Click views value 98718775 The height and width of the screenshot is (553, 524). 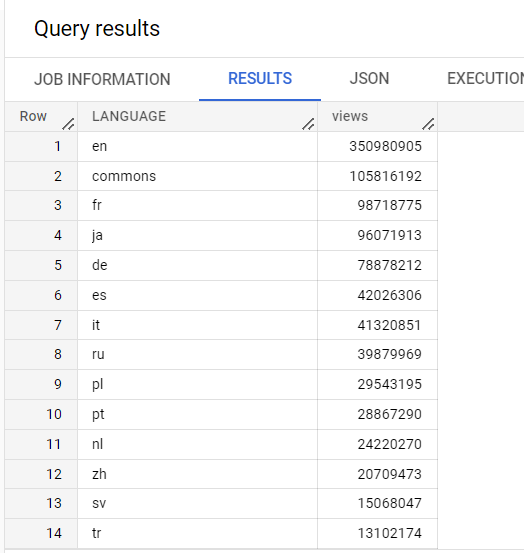390,205
